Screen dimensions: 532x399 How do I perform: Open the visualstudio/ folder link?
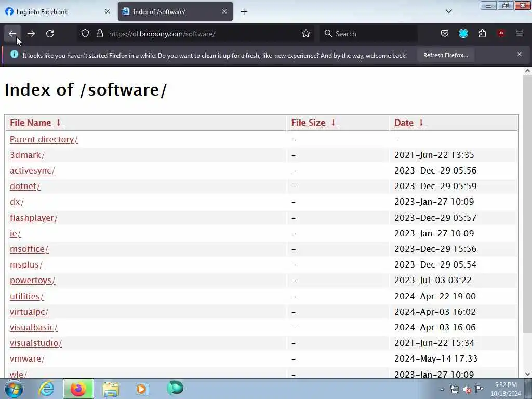[36, 343]
